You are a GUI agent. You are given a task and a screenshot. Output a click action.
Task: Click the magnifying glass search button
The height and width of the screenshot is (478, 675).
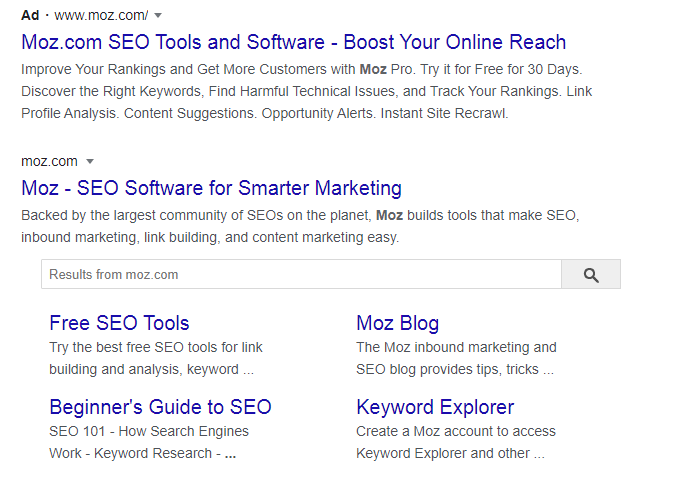click(591, 274)
